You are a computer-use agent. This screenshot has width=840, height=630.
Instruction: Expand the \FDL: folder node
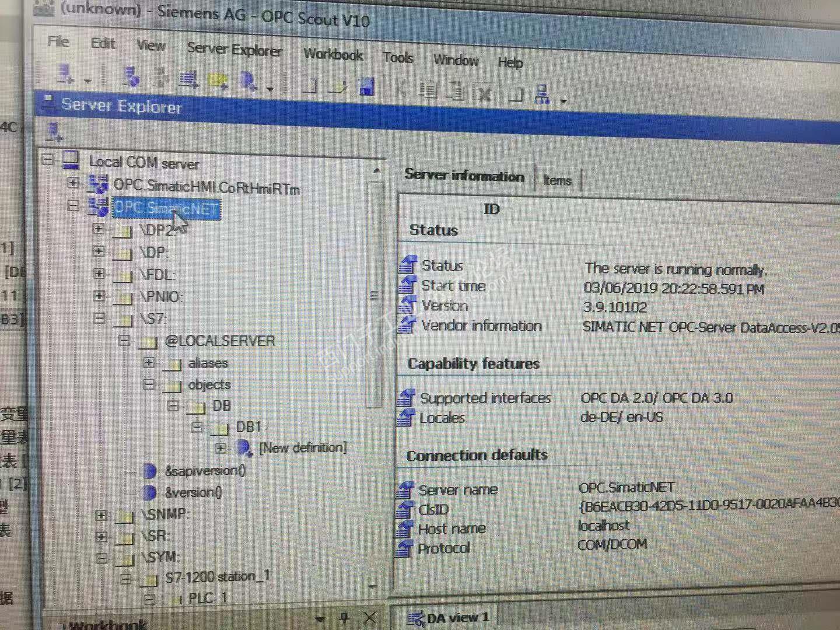point(99,273)
